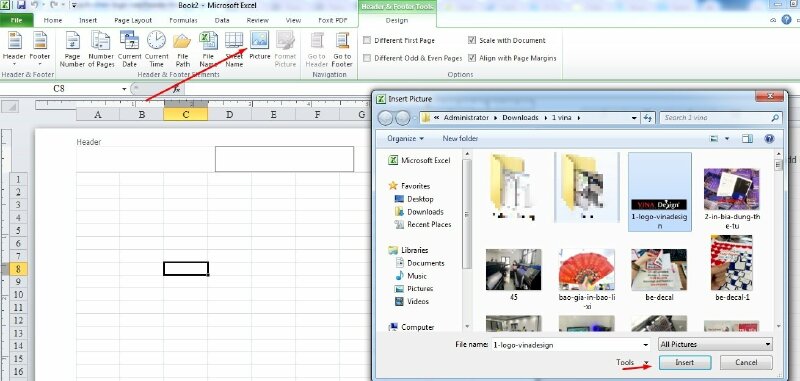
Task: Click Back arrow in Insert Picture dialog
Action: tap(386, 118)
